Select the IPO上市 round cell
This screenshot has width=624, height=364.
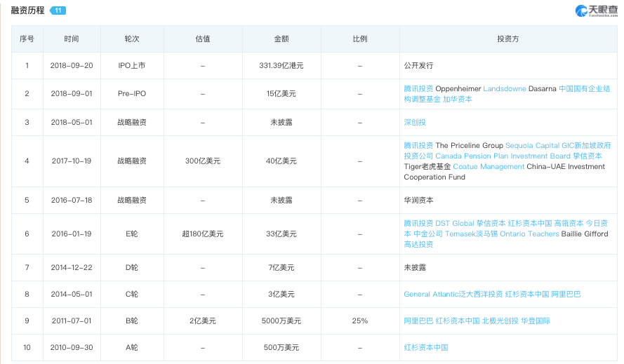(x=132, y=65)
